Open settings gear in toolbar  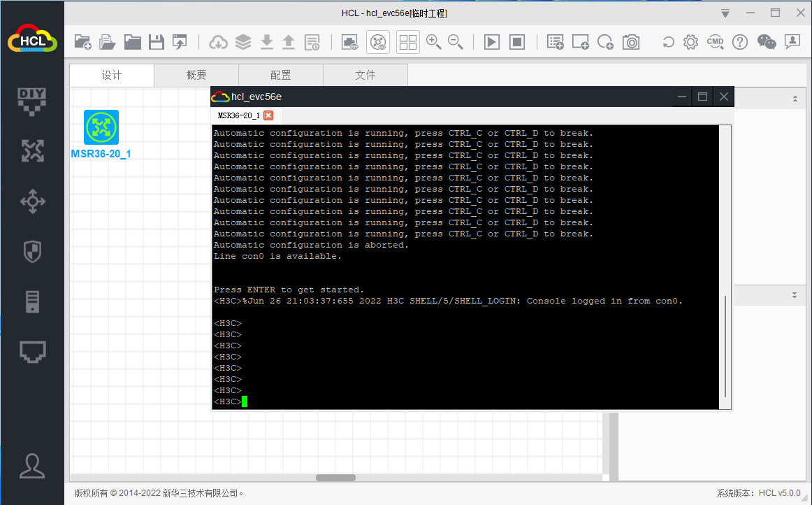point(690,42)
